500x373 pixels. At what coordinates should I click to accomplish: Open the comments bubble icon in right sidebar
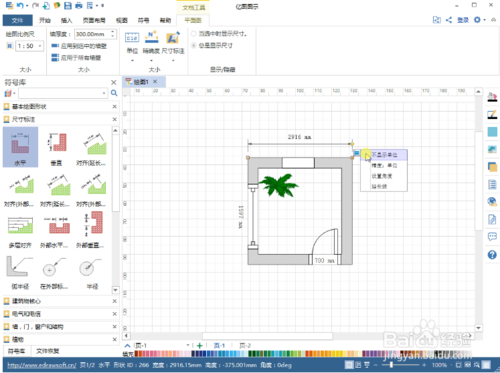492,237
